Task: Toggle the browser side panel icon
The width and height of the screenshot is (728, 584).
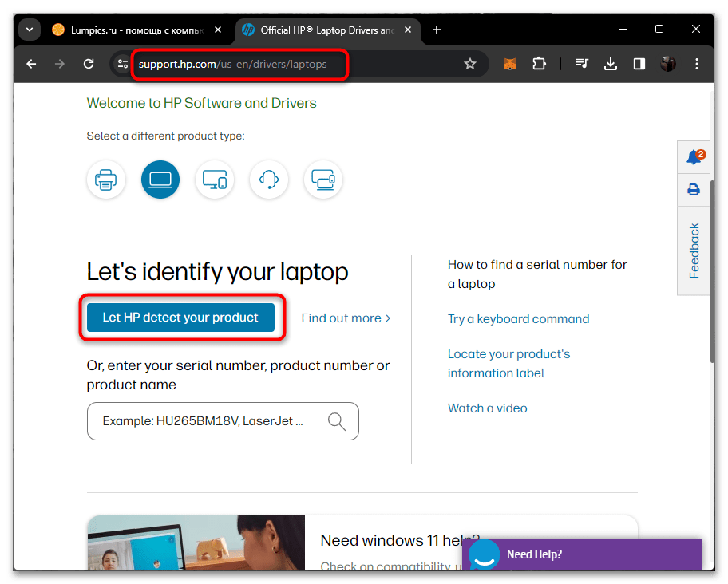Action: click(639, 64)
